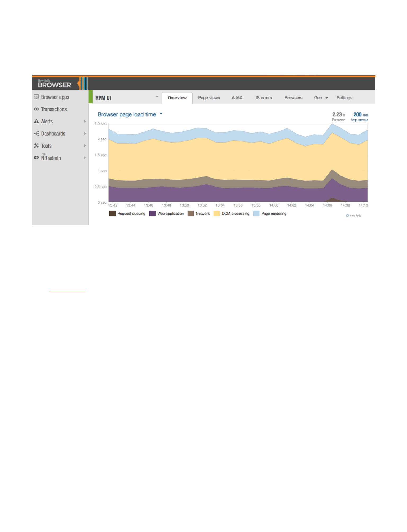Expand the Tools submenu arrow
Image resolution: width=407 pixels, height=532 pixels.
tap(85, 146)
